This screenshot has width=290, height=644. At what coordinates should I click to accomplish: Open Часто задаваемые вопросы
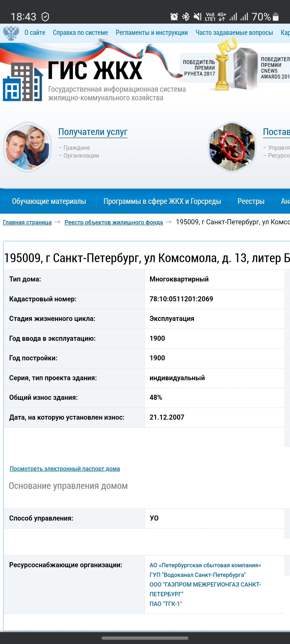[x=234, y=33]
